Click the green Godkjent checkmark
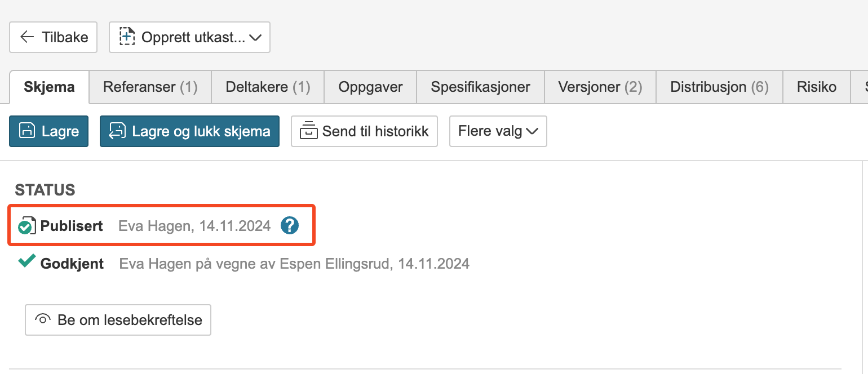868x374 pixels. coord(26,262)
